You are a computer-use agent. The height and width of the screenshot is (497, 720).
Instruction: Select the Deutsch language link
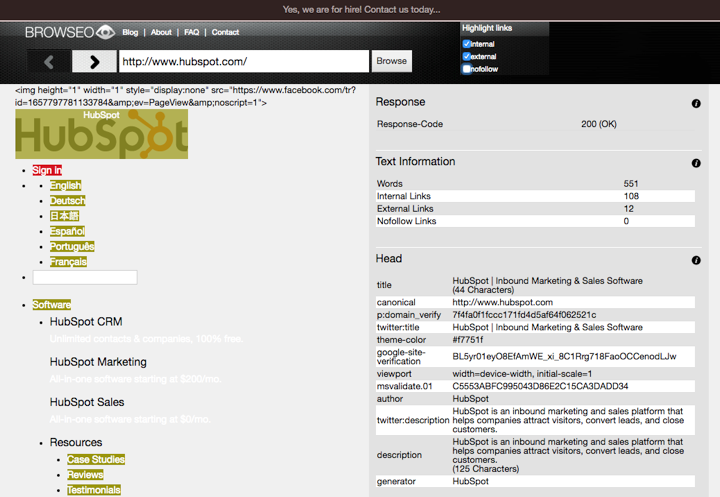point(67,201)
